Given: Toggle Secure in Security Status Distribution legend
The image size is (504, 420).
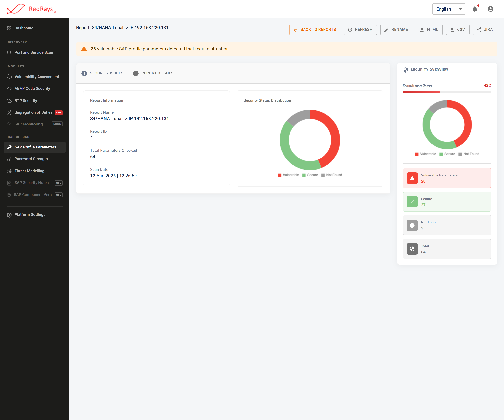Looking at the screenshot, I should click(x=310, y=175).
